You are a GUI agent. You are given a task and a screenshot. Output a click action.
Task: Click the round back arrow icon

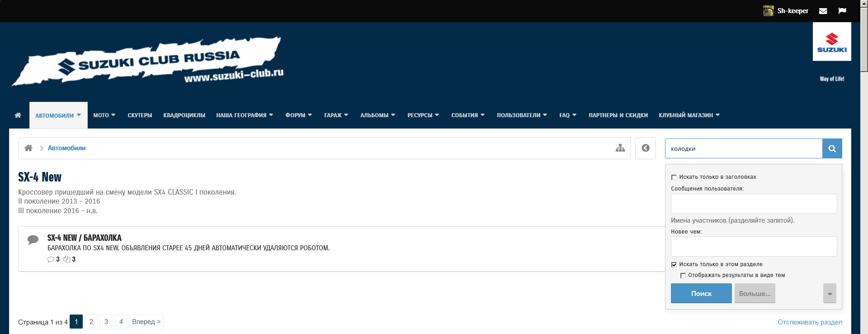[645, 148]
